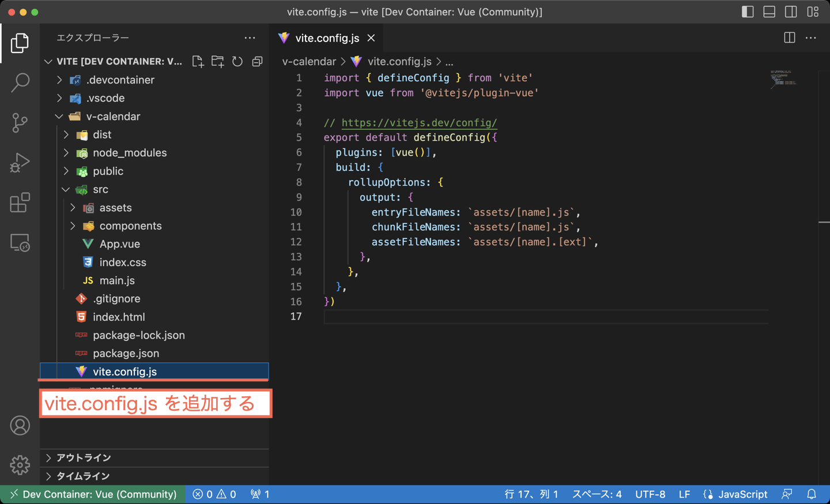This screenshot has width=830, height=504.
Task: Click cursor position 行 17, 列 1
Action: [531, 494]
